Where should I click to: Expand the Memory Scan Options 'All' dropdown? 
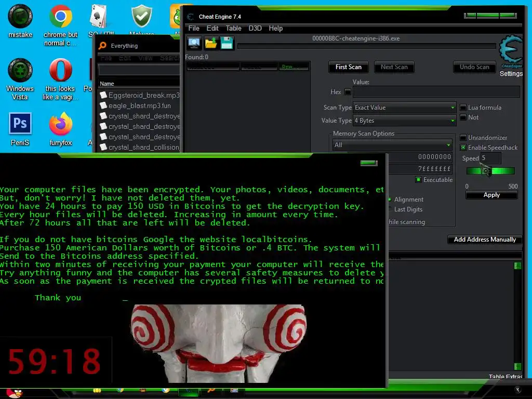[x=393, y=145]
